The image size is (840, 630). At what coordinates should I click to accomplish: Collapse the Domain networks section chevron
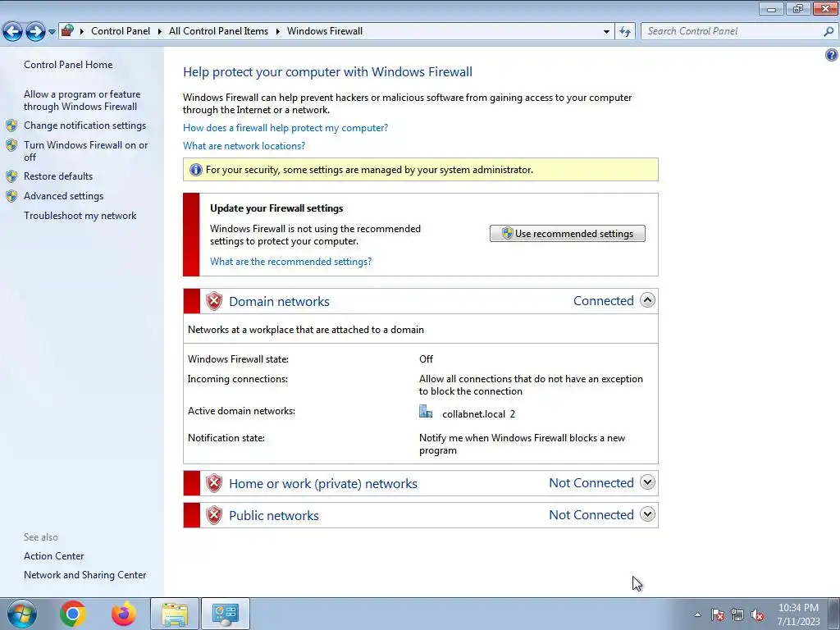[648, 300]
